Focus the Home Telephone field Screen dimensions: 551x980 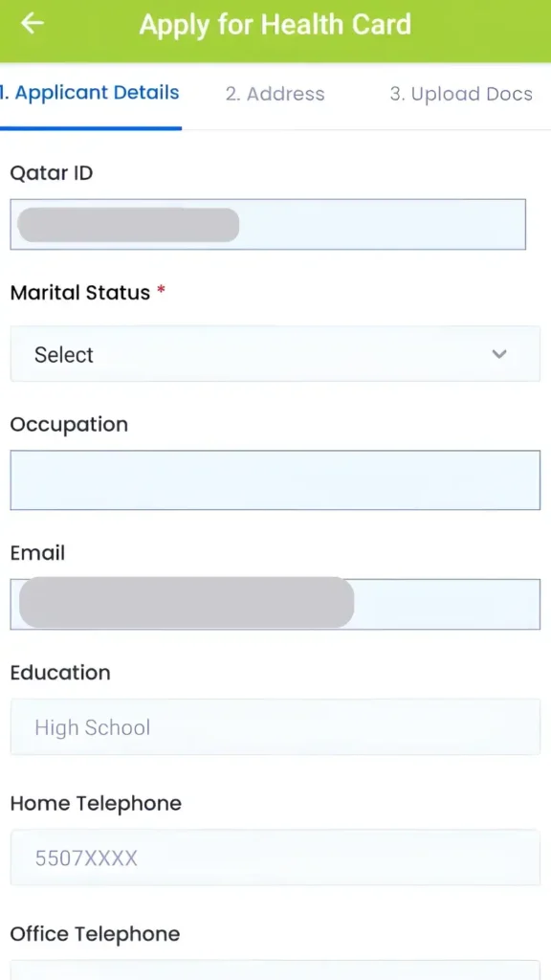275,857
